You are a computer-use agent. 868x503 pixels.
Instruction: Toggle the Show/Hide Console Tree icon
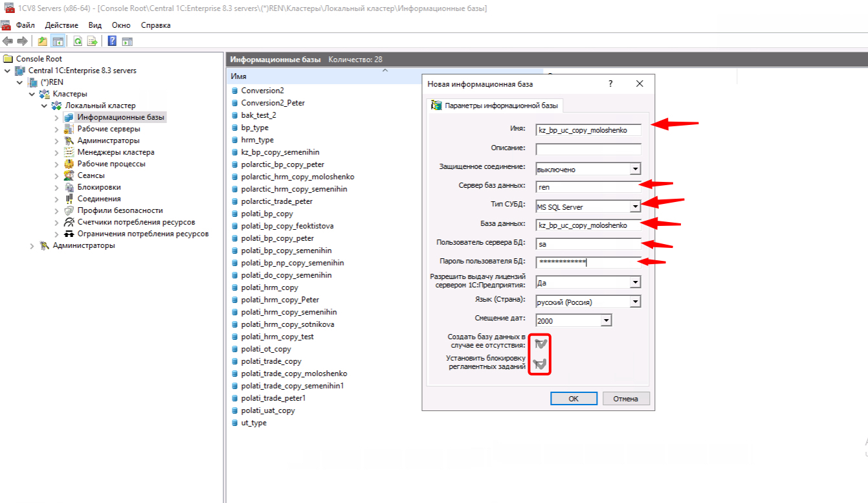pyautogui.click(x=58, y=41)
